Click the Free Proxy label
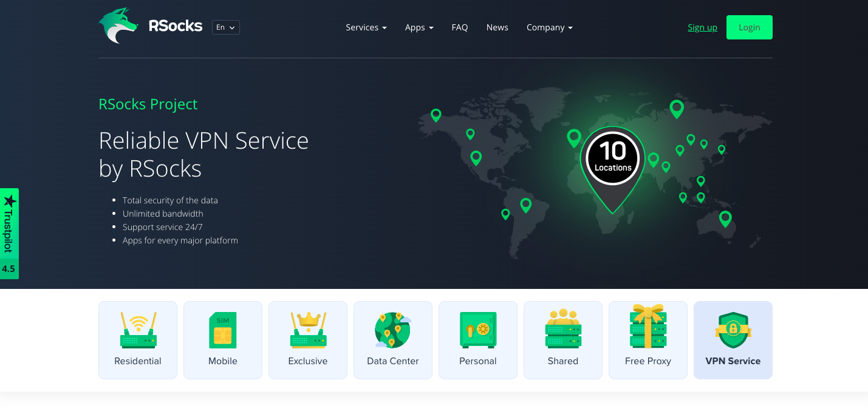The image size is (868, 417). click(648, 361)
